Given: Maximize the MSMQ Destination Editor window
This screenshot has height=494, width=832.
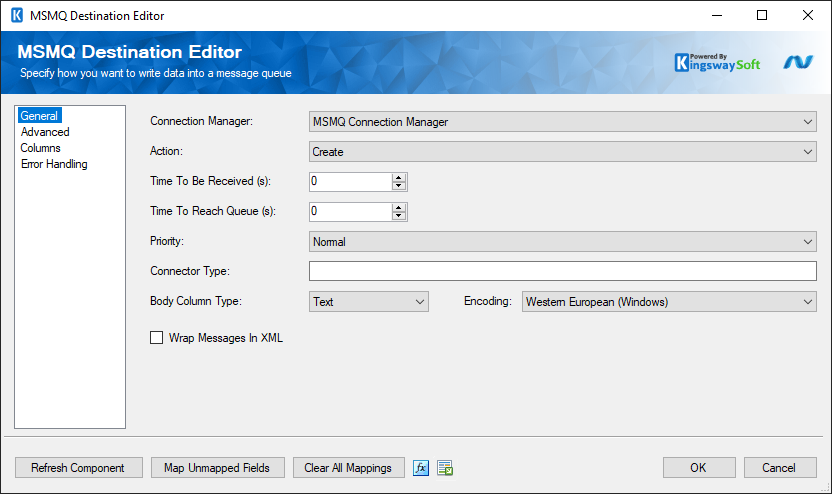Looking at the screenshot, I should 761,15.
